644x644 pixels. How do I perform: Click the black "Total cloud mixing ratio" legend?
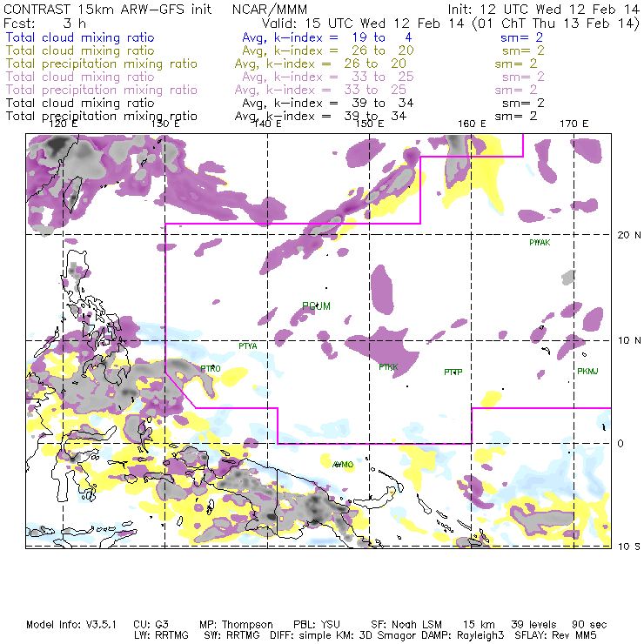(80, 103)
